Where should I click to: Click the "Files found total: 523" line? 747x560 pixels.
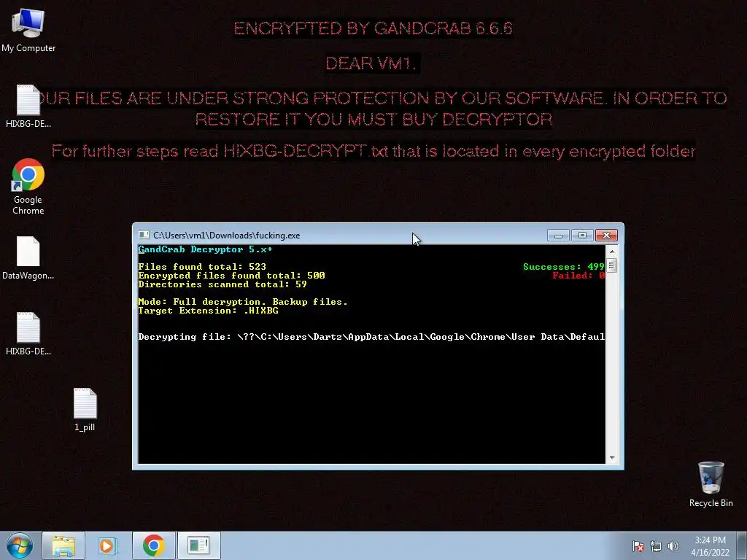click(202, 267)
